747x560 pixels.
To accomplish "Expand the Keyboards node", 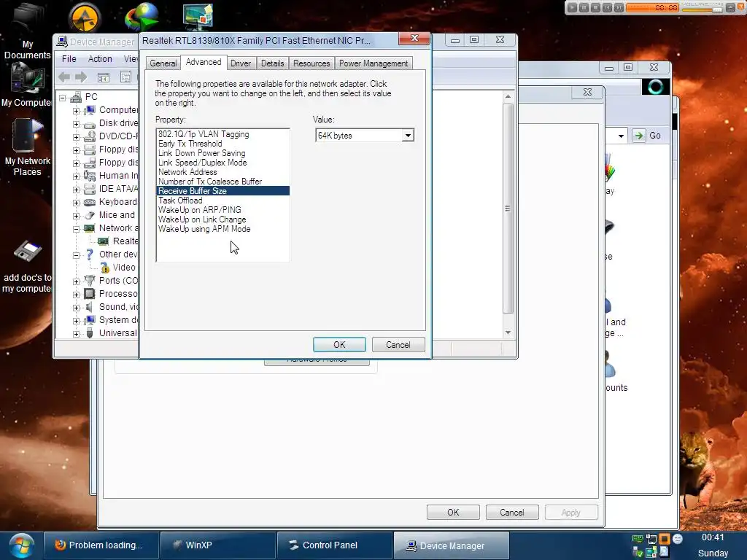I will click(x=76, y=203).
